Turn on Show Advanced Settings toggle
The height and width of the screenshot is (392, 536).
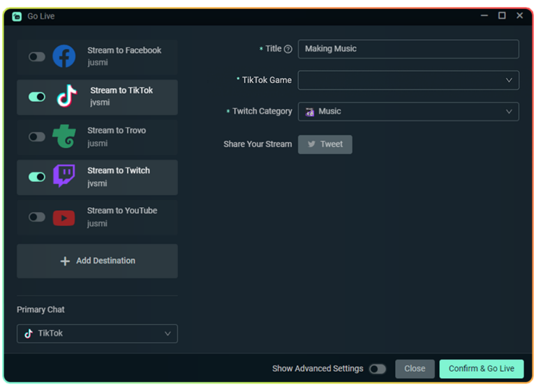[378, 369]
